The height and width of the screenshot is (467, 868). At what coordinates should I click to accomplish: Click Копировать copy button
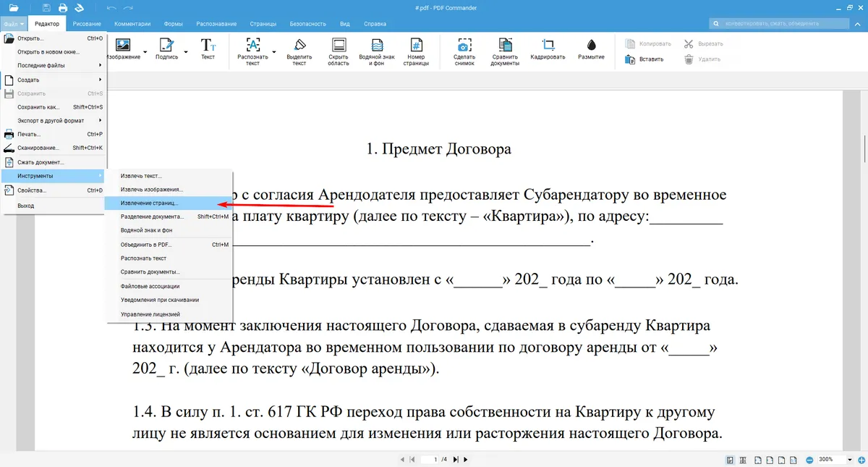coord(648,43)
